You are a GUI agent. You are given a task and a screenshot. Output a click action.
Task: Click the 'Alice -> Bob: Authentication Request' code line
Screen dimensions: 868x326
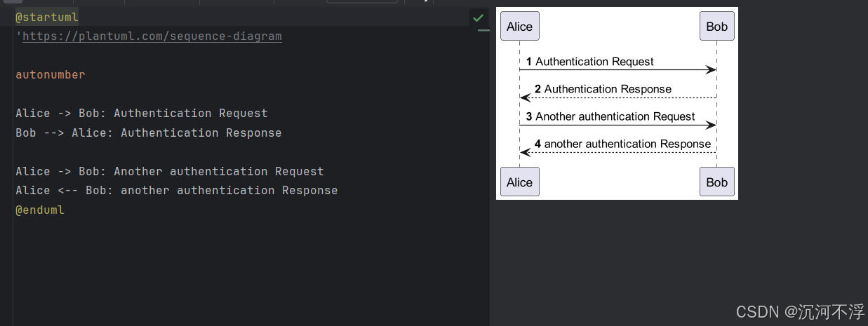pyautogui.click(x=142, y=113)
